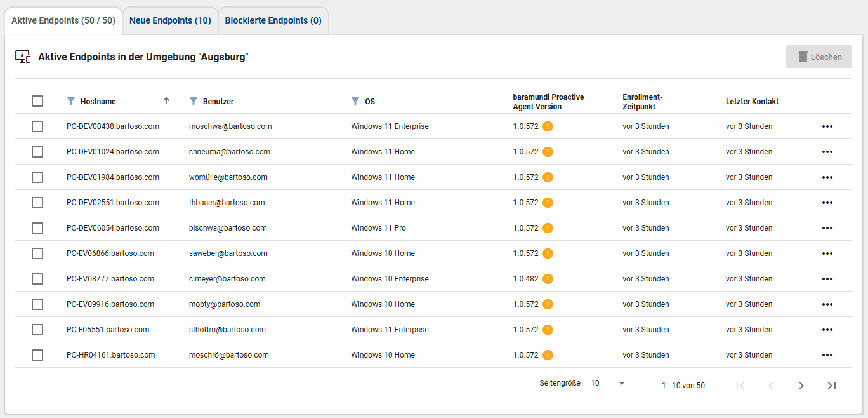Tick the checkbox for PC-F05551.bartoso.com
Screen dimensions: 868x418
[37, 330]
